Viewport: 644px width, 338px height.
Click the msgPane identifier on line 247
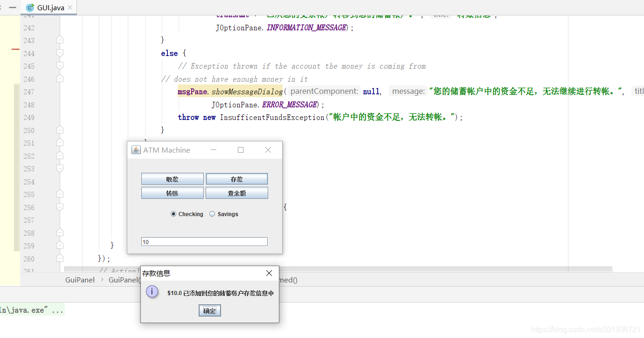coord(193,92)
